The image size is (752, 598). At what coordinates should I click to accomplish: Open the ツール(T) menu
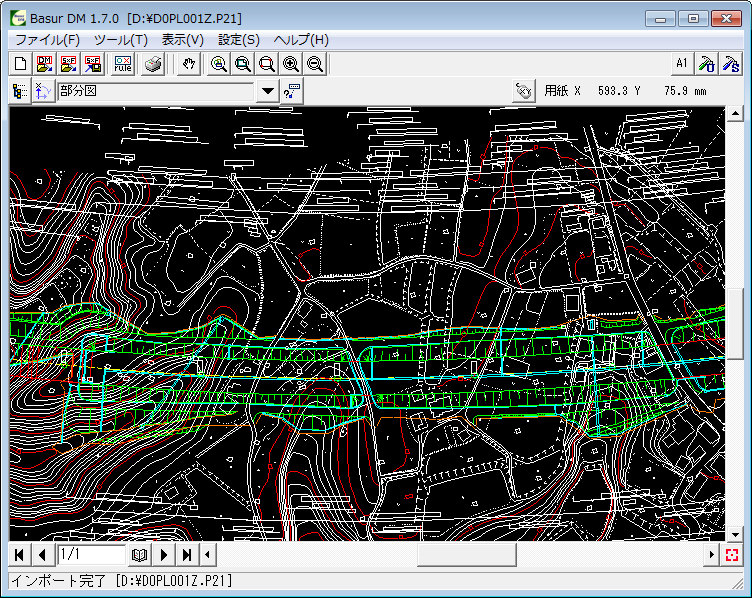point(121,40)
